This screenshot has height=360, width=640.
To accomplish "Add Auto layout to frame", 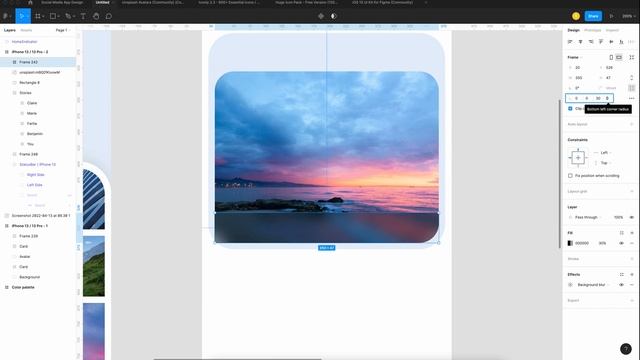I will tap(632, 124).
